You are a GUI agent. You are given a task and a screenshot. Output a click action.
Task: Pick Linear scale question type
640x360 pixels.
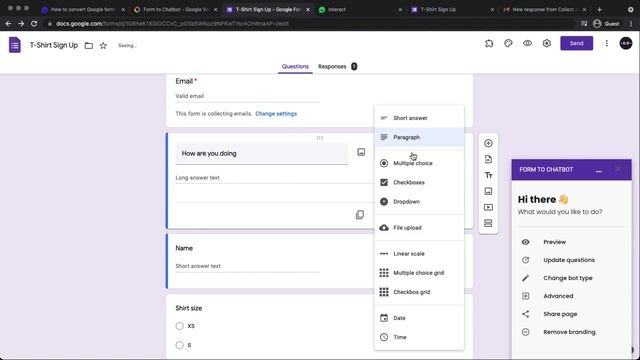pos(419,253)
